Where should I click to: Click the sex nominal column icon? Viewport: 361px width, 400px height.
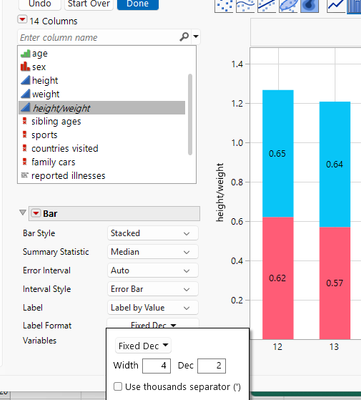pos(25,67)
